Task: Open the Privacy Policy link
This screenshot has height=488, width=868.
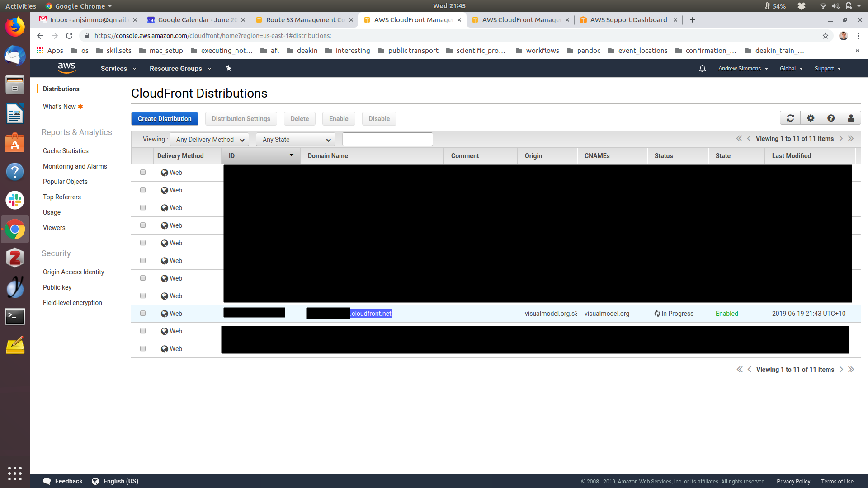Action: point(793,482)
